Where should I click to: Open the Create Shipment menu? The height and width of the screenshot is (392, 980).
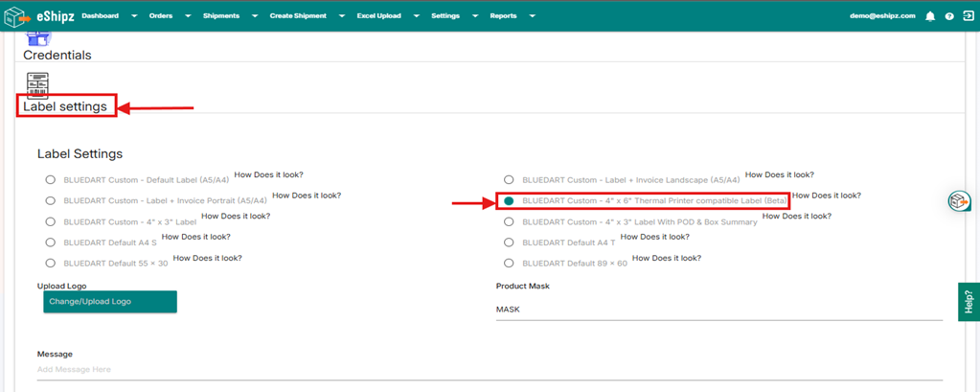click(298, 16)
